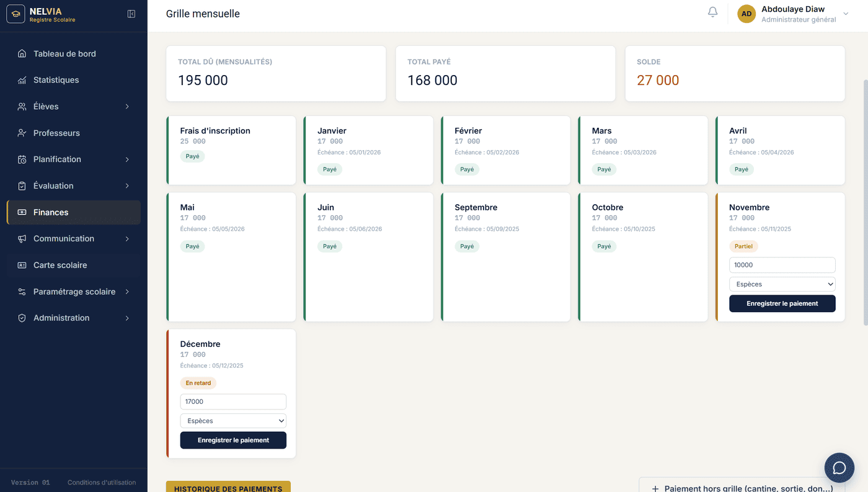Click the Version 01 label
Viewport: 868px width, 492px height.
30,483
